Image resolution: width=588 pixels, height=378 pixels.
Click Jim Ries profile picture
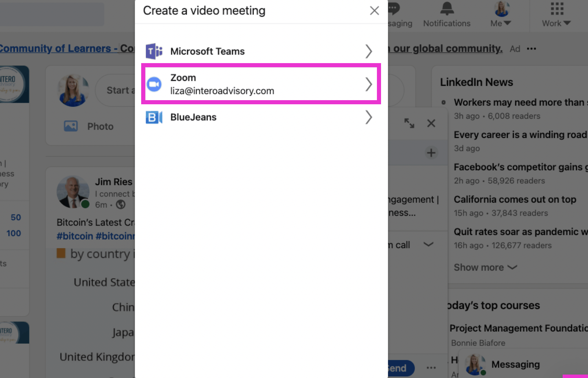73,192
